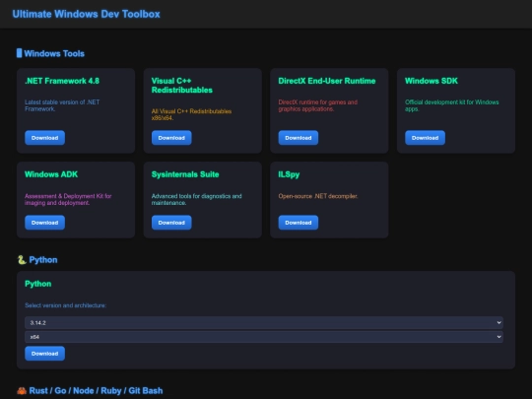Viewport: 532px width, 399px height.
Task: Download Sysinternals Suite
Action: [171, 223]
